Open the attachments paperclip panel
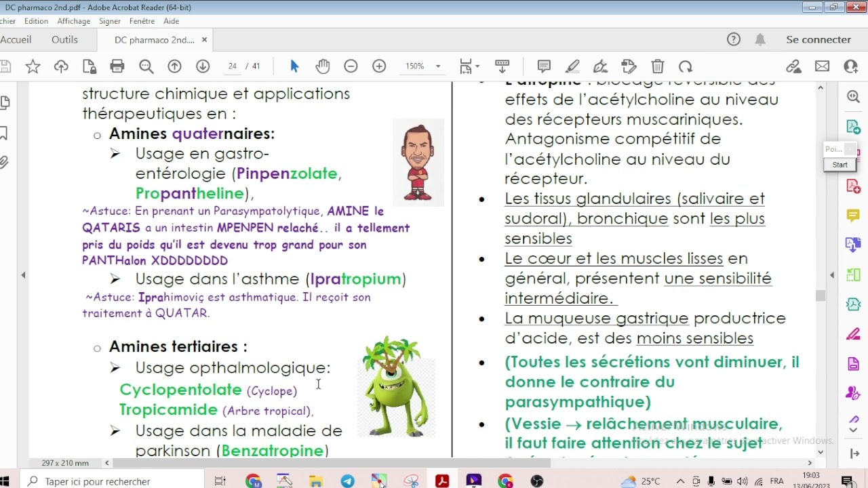 tap(4, 162)
